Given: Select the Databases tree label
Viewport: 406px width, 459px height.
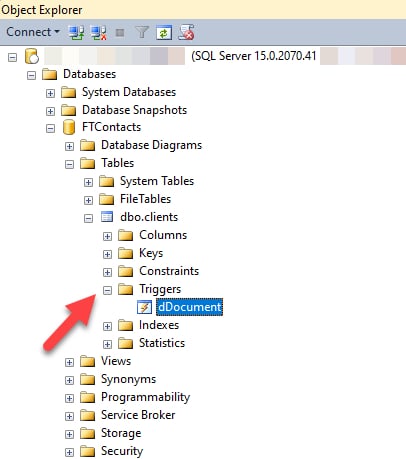Looking at the screenshot, I should click(89, 74).
